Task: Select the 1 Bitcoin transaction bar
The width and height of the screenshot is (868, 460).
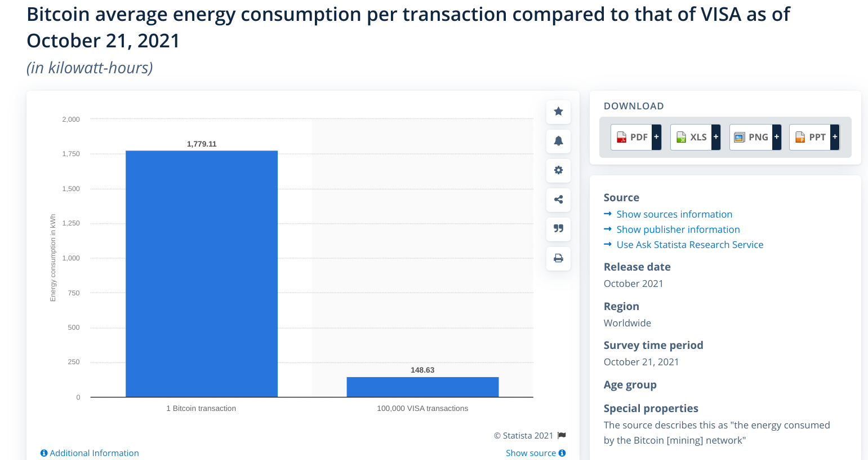Action: 201,273
